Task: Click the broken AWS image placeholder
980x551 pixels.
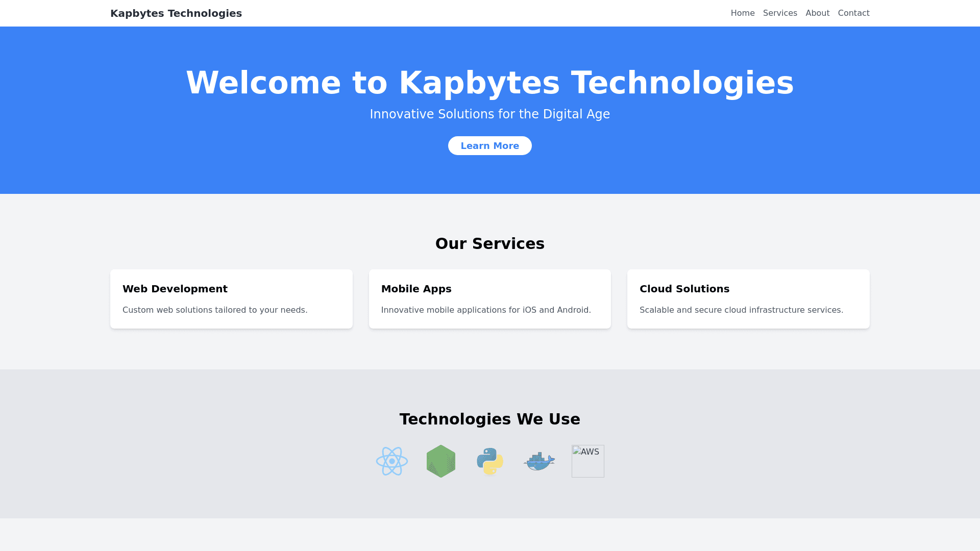Action: 588,461
